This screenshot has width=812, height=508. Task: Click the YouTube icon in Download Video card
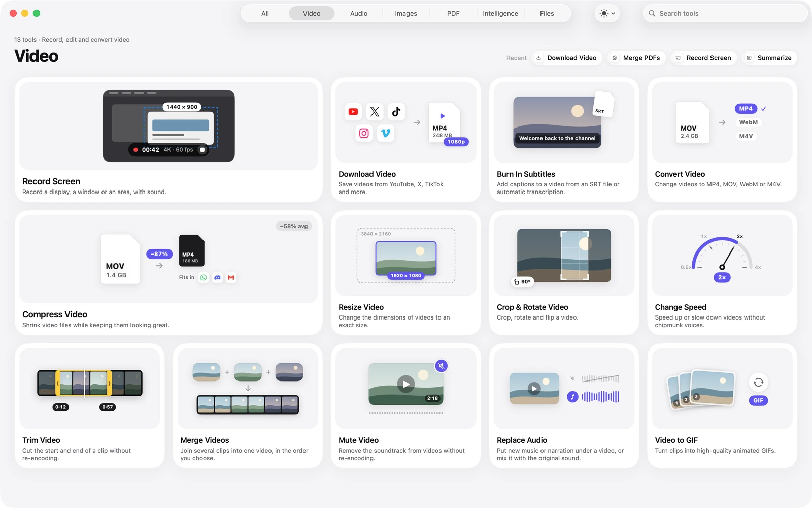click(x=353, y=112)
